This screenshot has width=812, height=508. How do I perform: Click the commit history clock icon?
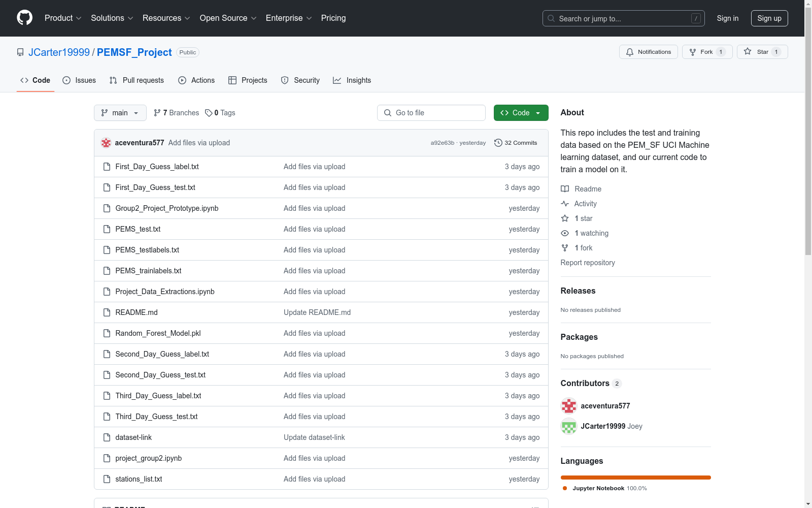pos(498,143)
